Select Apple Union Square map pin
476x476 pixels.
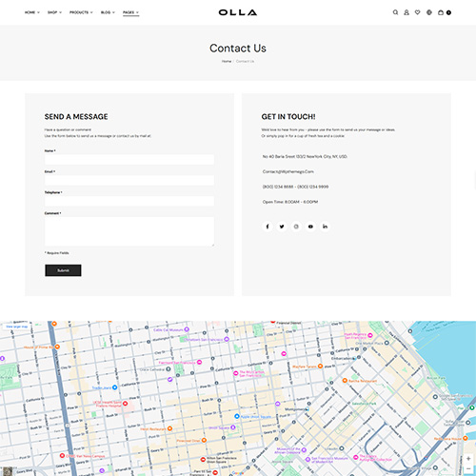pyautogui.click(x=237, y=416)
